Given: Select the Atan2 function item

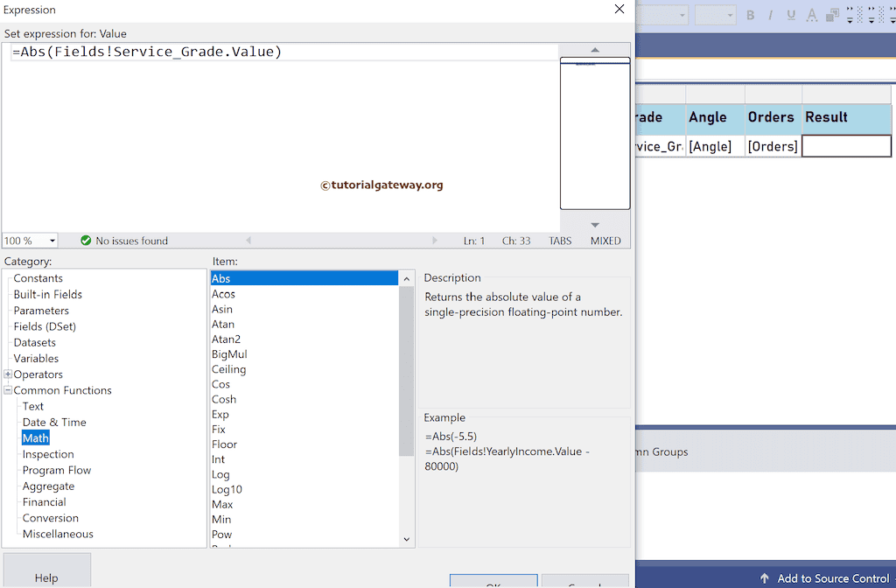Looking at the screenshot, I should 304,339.
